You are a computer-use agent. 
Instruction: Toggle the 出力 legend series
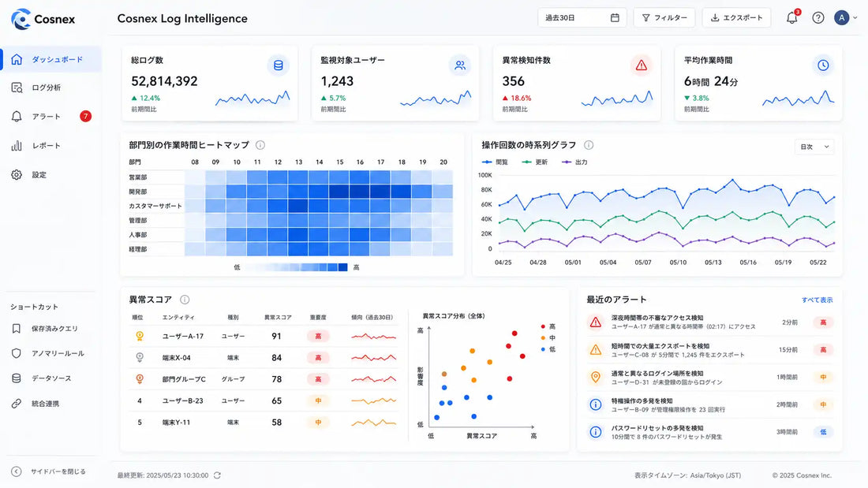tap(574, 162)
